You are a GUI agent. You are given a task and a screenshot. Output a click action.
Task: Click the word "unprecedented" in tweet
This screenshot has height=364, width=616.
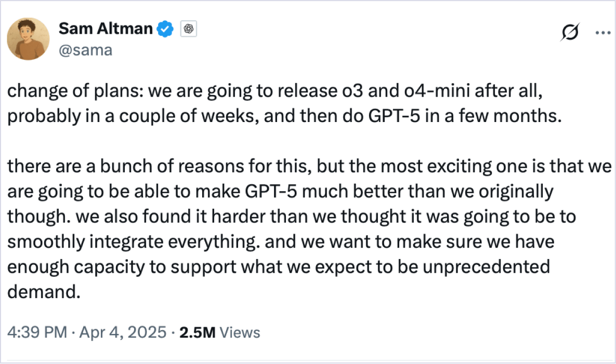487,267
